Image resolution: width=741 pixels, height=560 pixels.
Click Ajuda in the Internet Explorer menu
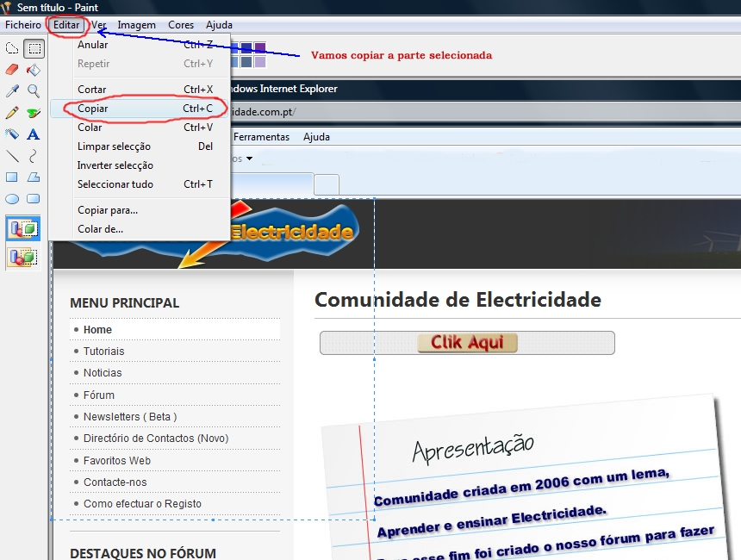(316, 137)
